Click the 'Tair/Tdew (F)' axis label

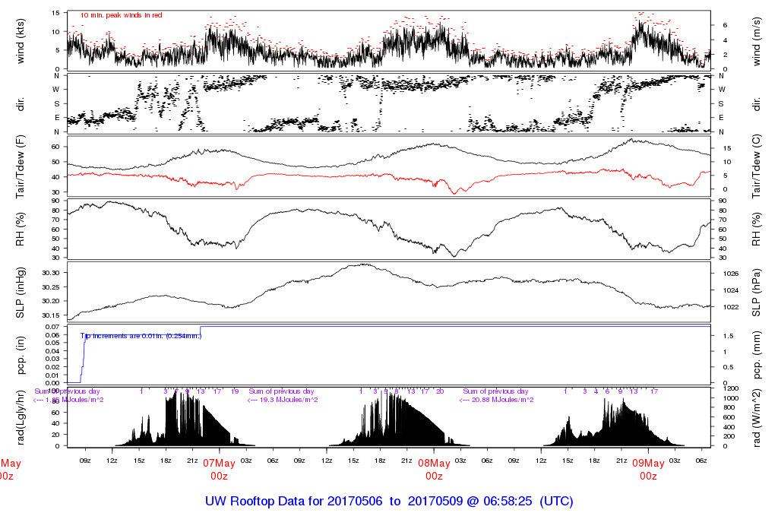tap(21, 166)
